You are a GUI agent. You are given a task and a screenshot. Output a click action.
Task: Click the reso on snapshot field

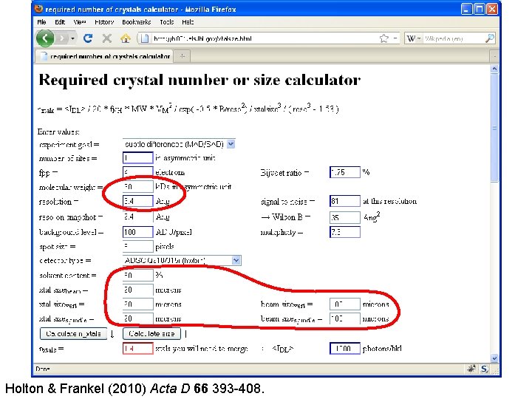(x=137, y=217)
